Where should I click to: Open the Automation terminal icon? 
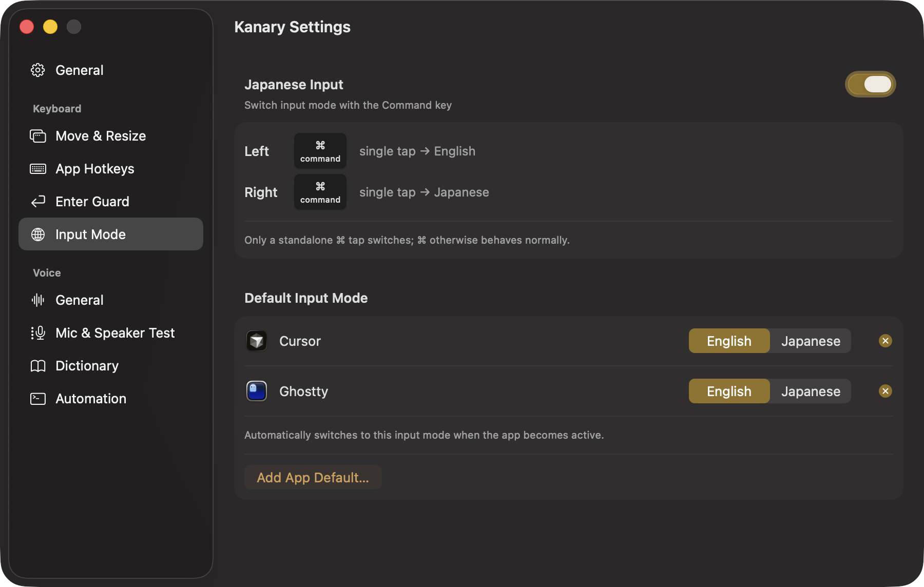click(x=38, y=399)
